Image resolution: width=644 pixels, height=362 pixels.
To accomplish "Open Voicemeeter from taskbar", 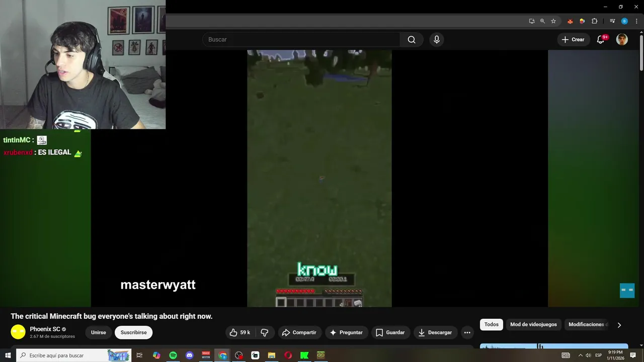I will 206,355.
